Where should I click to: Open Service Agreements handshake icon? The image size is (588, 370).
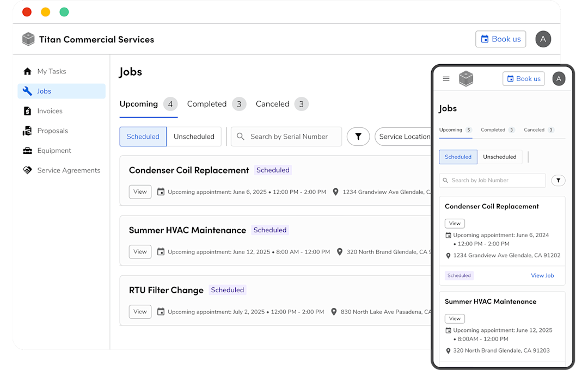(x=27, y=170)
